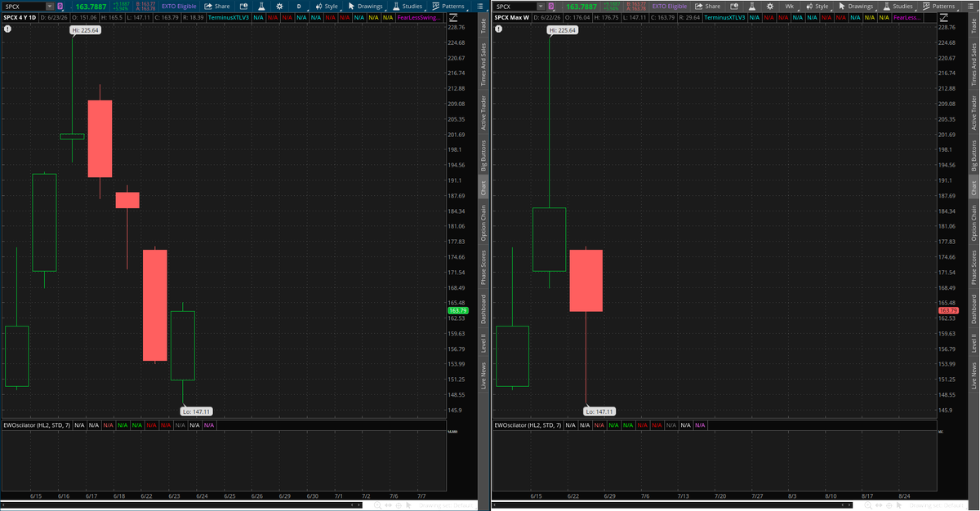Click TerminusXTLV3 study label in left chart
The height and width of the screenshot is (511, 980).
click(229, 17)
